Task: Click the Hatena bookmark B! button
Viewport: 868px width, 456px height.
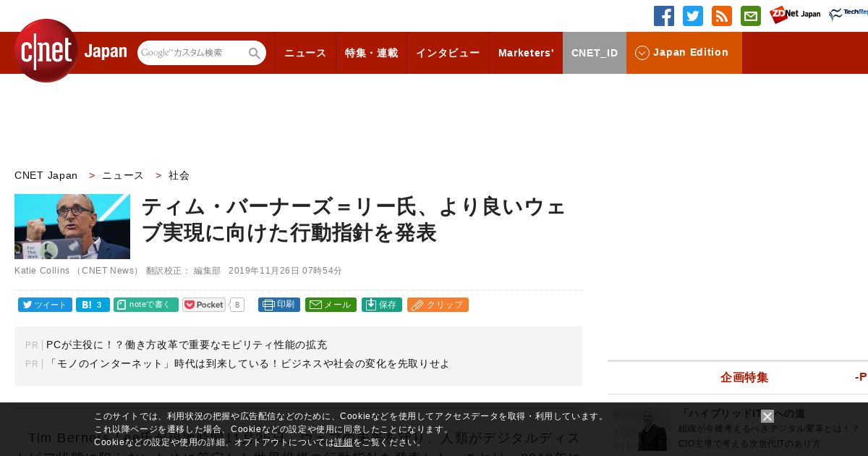Action: click(93, 305)
